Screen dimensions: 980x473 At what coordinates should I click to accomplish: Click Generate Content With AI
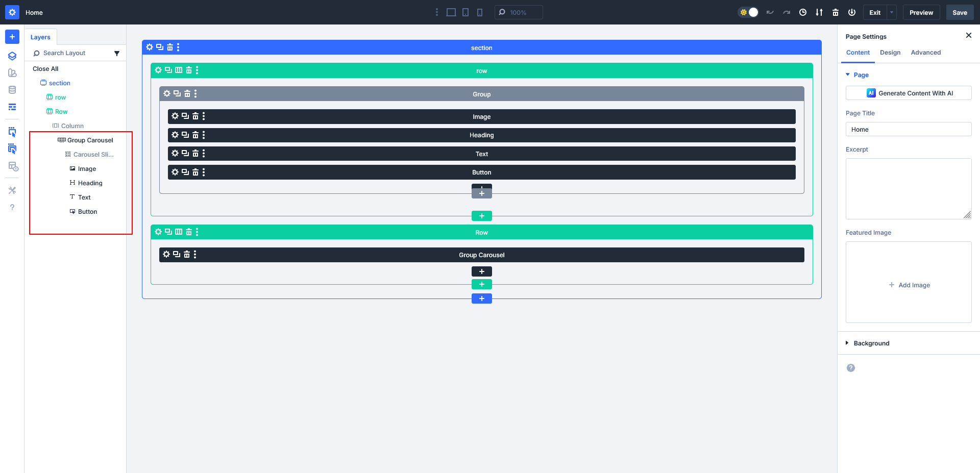coord(909,93)
